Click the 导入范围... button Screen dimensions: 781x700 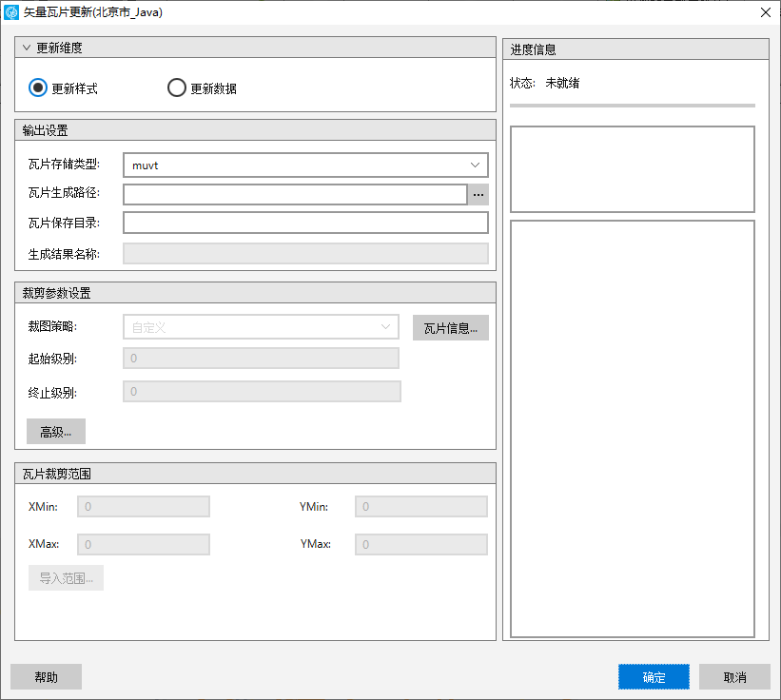pos(66,578)
